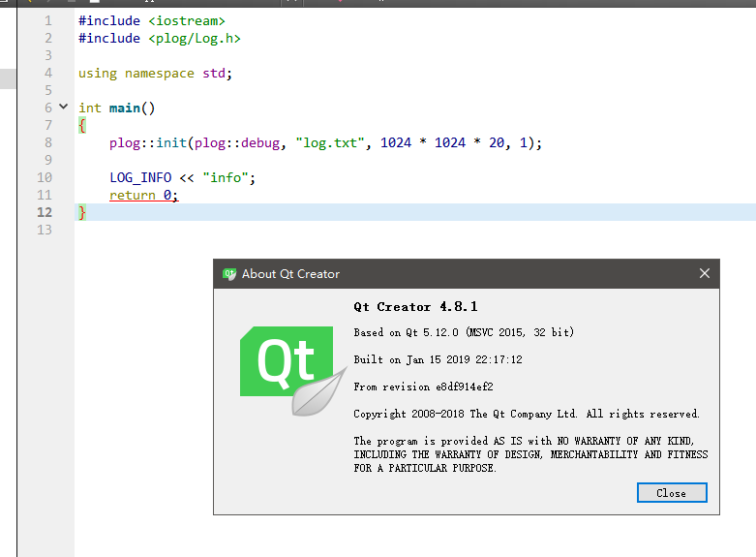Click line number 1 in the gutter
Viewport: 756px width, 557px height.
pyautogui.click(x=48, y=21)
